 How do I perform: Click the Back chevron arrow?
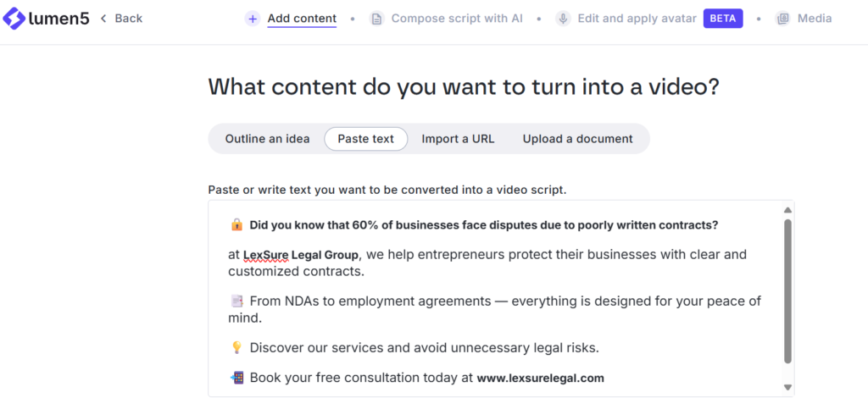103,19
